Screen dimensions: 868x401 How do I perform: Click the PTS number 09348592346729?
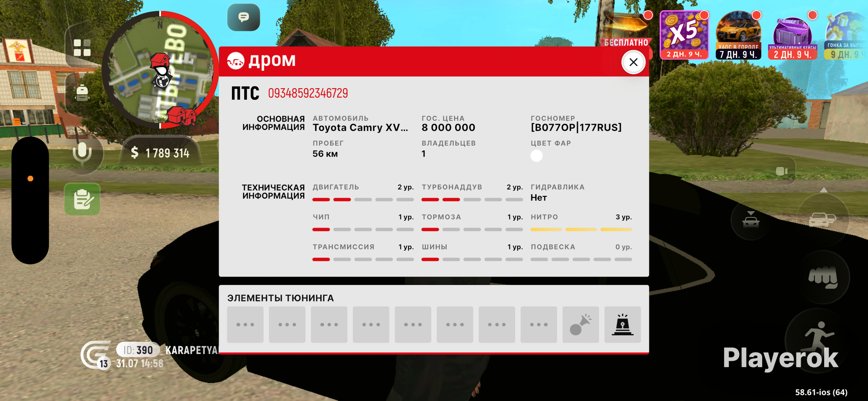(x=308, y=93)
